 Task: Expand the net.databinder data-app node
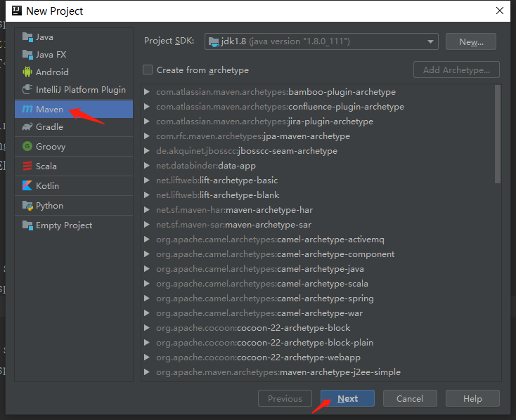tap(147, 166)
